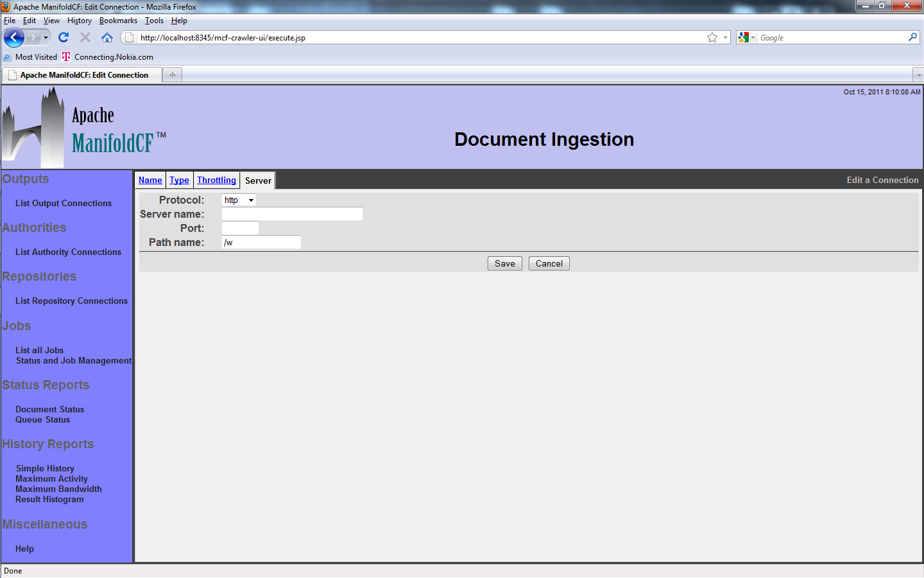Expand the list all tabs dropdown
924x578 pixels.
click(918, 75)
